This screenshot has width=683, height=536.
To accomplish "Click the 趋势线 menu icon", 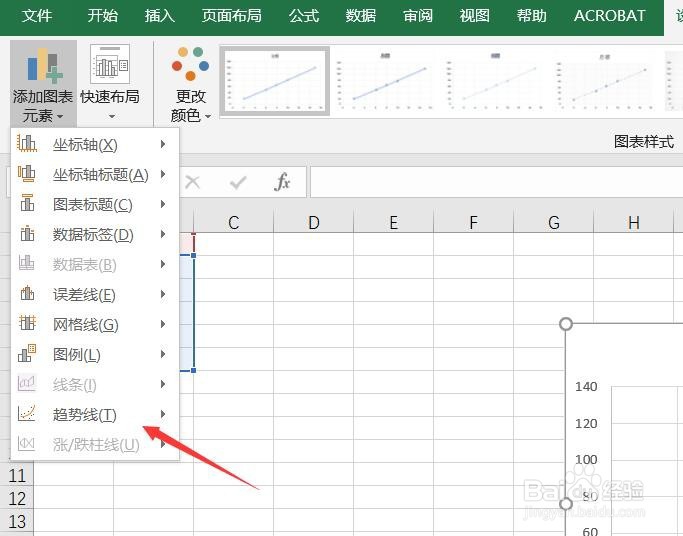I will [27, 414].
